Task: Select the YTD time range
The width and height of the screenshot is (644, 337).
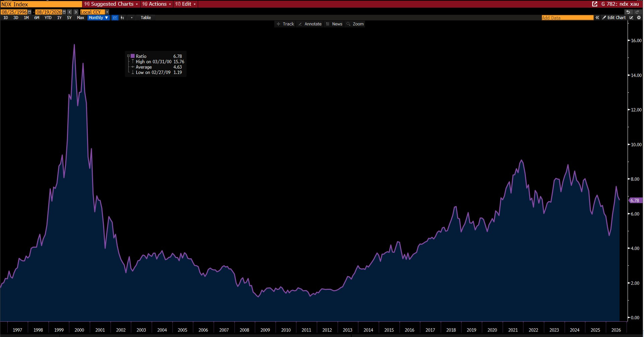Action: click(x=48, y=18)
